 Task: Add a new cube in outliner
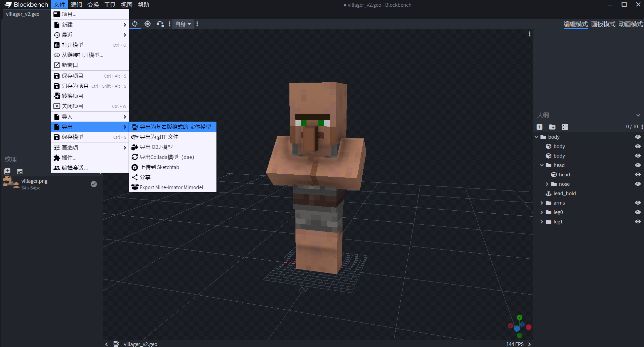539,127
